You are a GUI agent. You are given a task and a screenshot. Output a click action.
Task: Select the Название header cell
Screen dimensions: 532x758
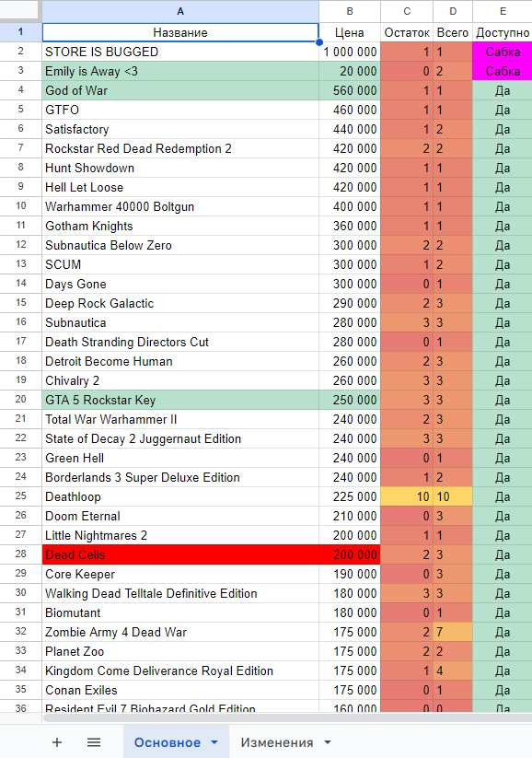point(180,32)
